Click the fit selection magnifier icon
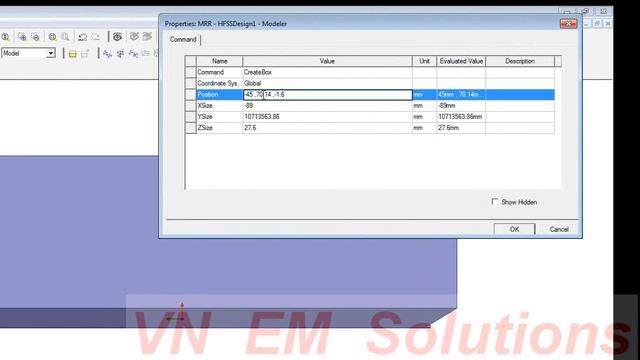This screenshot has height=360, width=640. pos(65,37)
